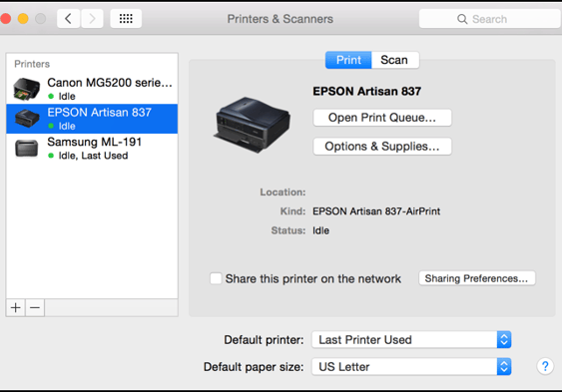Click the Search field
The height and width of the screenshot is (392, 562).
coord(489,19)
